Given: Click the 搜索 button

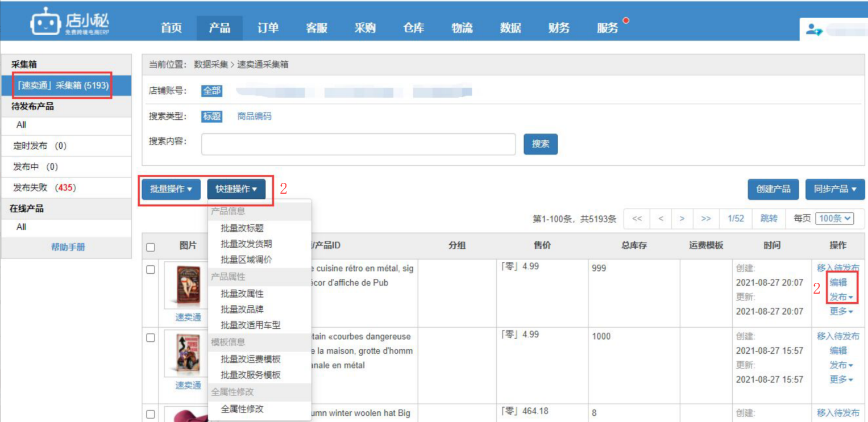Looking at the screenshot, I should point(541,144).
